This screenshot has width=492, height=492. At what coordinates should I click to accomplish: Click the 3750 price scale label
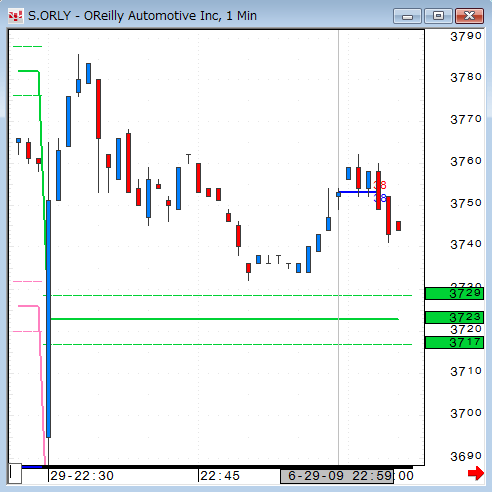pyautogui.click(x=466, y=203)
